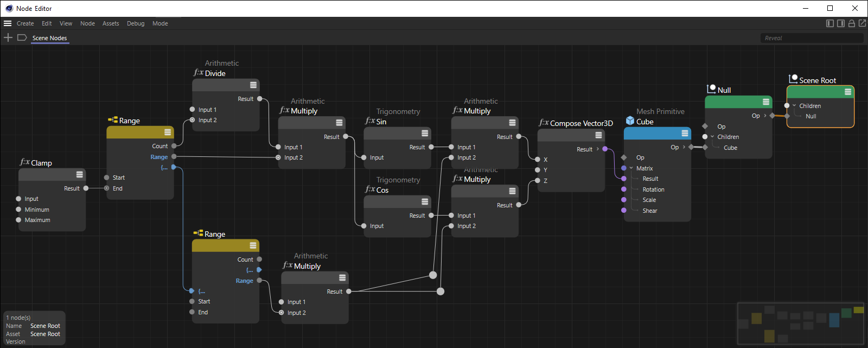The width and height of the screenshot is (868, 348).
Task: Collapse Children group in the Null node
Action: [x=712, y=137]
